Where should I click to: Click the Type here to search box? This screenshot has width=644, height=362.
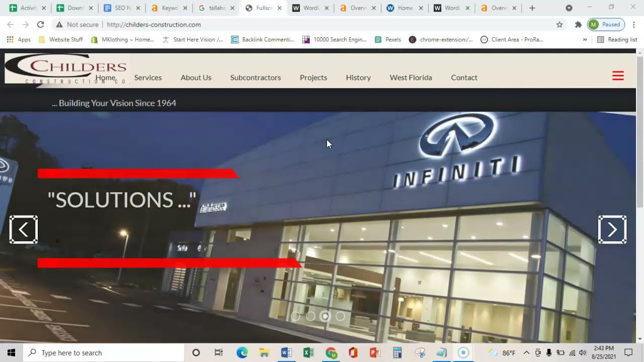click(104, 353)
